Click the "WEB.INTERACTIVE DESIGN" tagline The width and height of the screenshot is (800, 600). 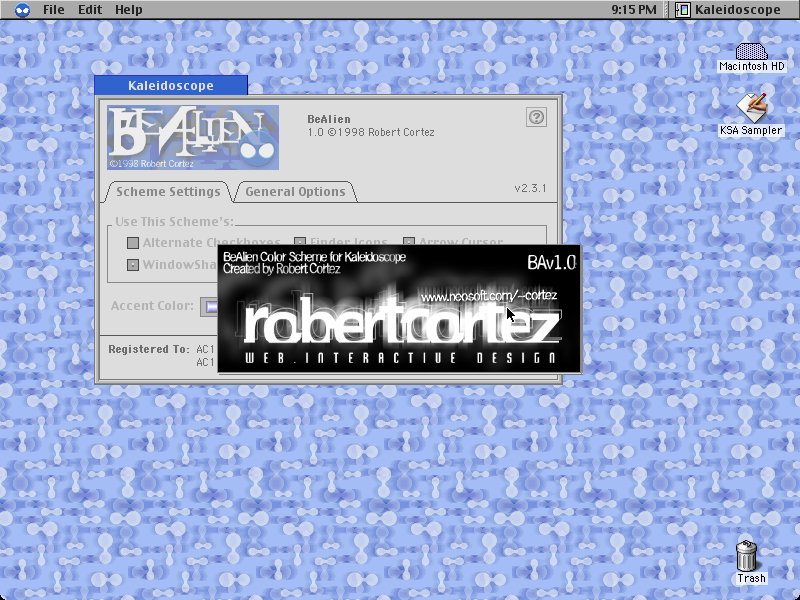click(x=401, y=358)
